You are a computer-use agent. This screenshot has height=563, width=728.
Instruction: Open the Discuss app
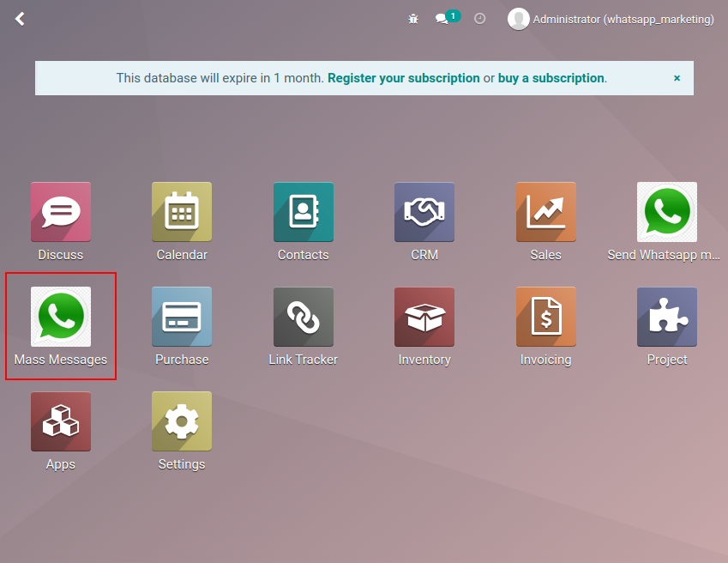[x=60, y=212]
